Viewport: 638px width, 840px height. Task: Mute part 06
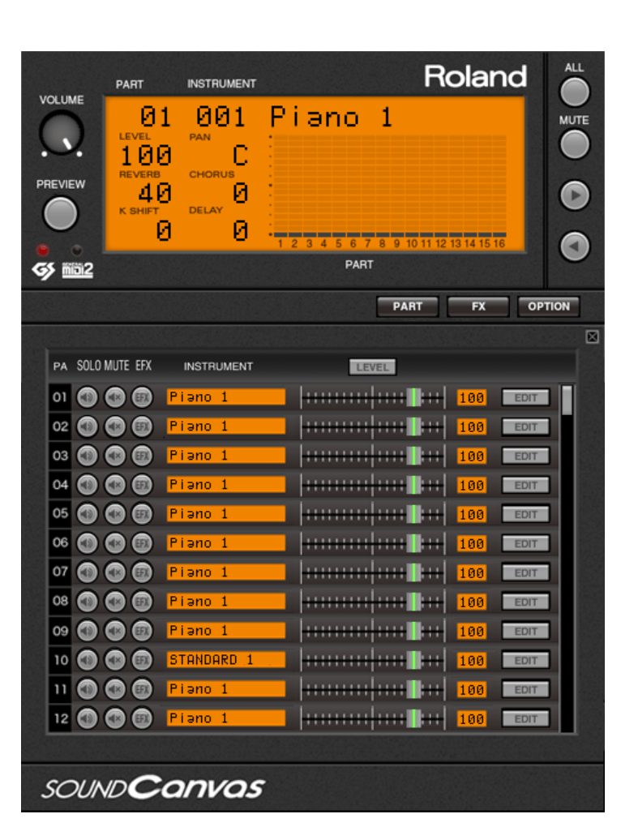tap(114, 543)
